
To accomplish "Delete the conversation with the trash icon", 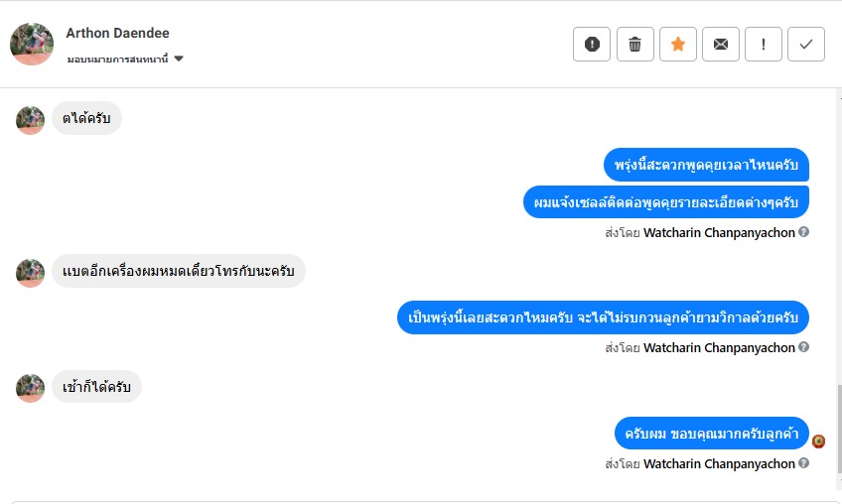I will coord(635,44).
